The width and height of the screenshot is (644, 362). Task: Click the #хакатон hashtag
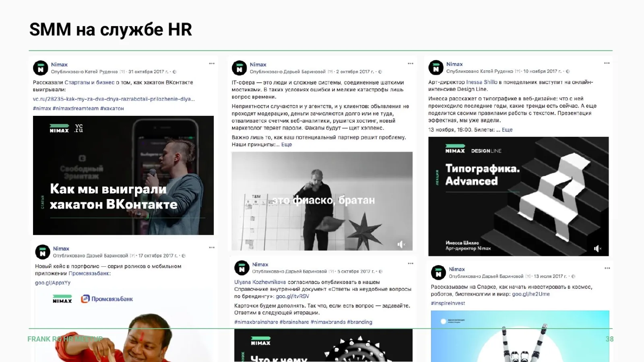[112, 109]
